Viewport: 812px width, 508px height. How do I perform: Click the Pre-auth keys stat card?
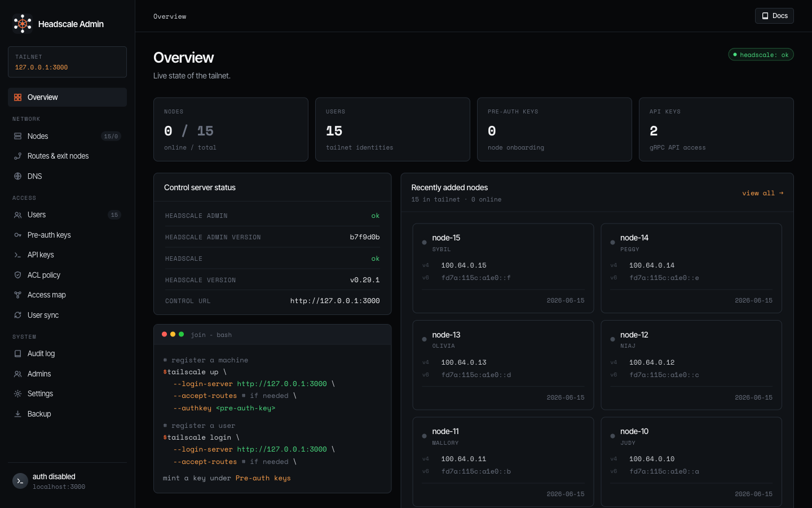click(x=554, y=129)
